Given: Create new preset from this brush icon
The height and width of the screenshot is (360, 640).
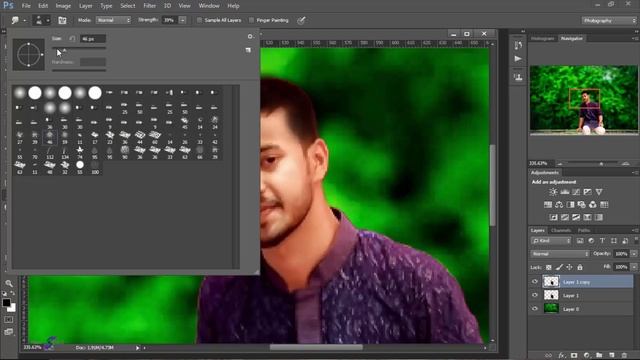Looking at the screenshot, I should coord(248,50).
